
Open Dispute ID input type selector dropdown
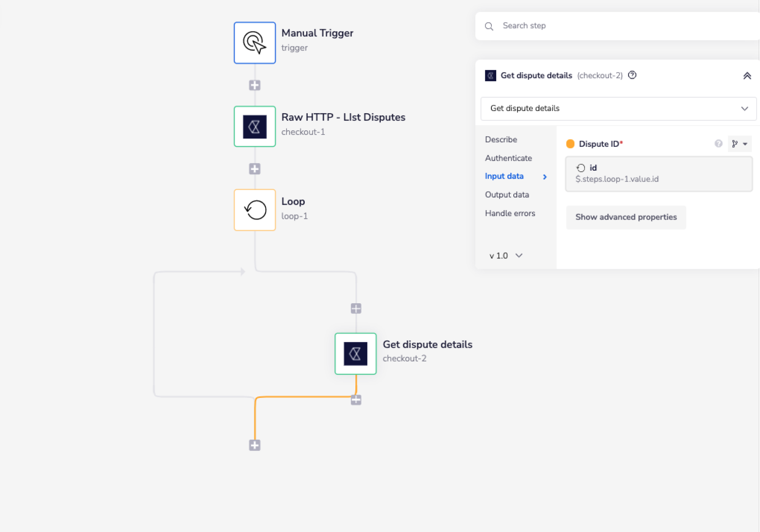click(739, 144)
